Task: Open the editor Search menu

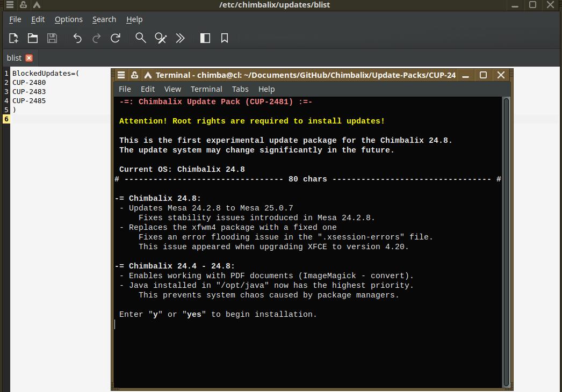Action: (104, 19)
